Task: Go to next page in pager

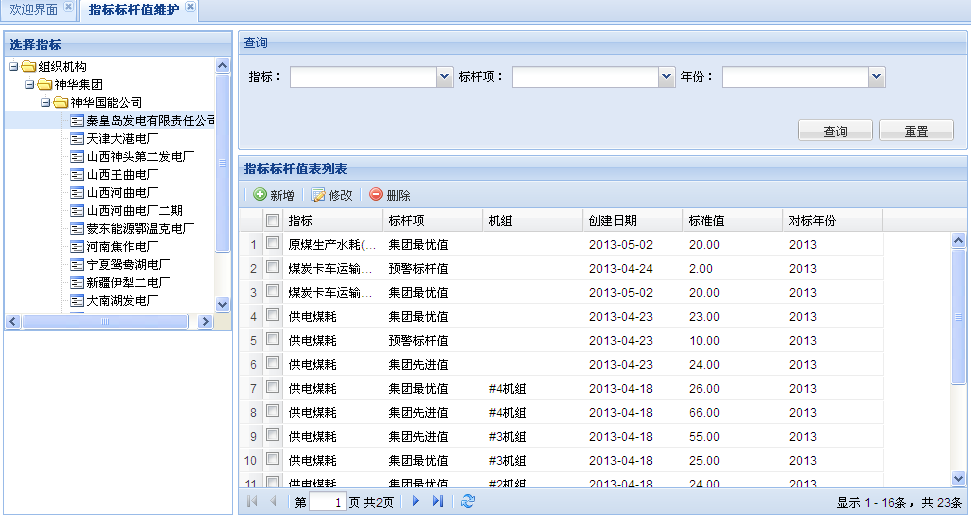Action: (x=416, y=501)
